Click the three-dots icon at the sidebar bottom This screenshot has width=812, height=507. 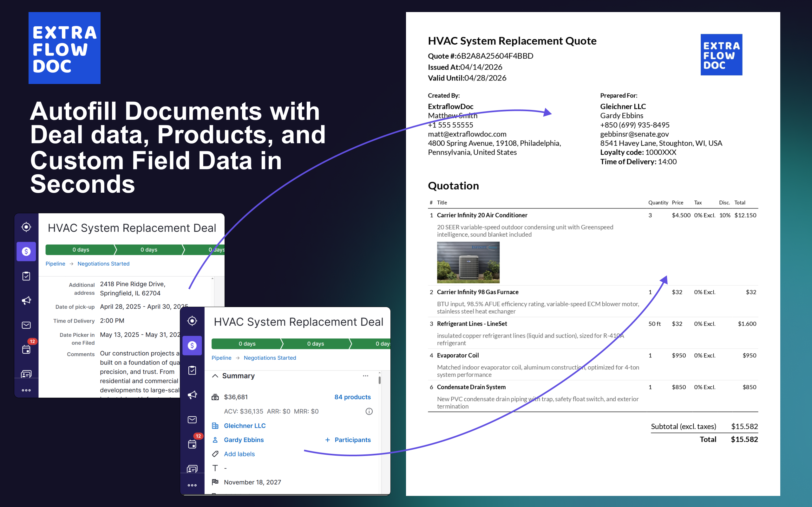click(x=192, y=485)
